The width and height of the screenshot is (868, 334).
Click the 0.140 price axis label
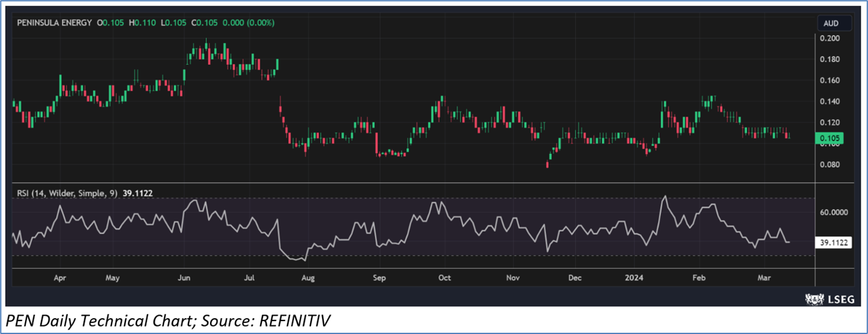coord(829,101)
